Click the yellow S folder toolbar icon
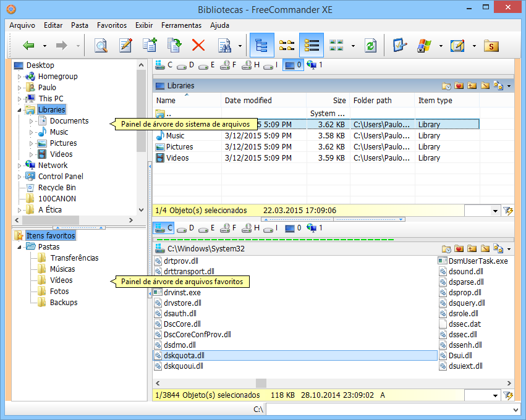 click(x=491, y=45)
